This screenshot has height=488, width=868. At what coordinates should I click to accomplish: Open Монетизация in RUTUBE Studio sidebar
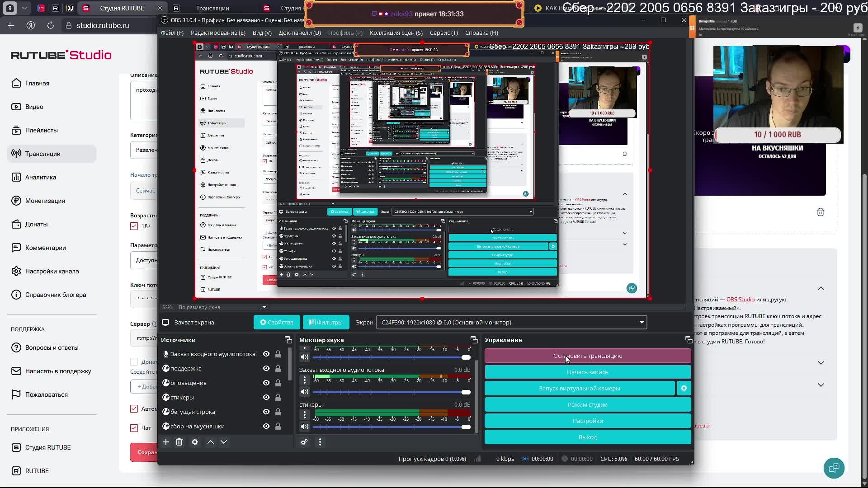click(45, 201)
